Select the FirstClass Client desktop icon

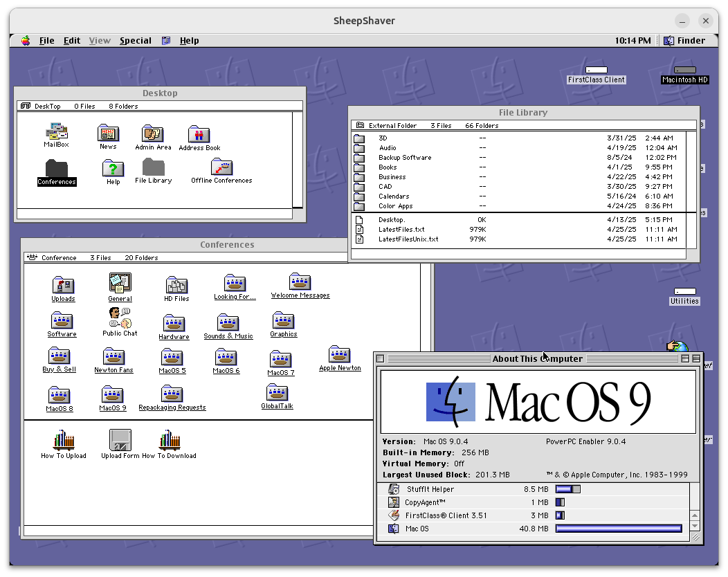point(596,75)
